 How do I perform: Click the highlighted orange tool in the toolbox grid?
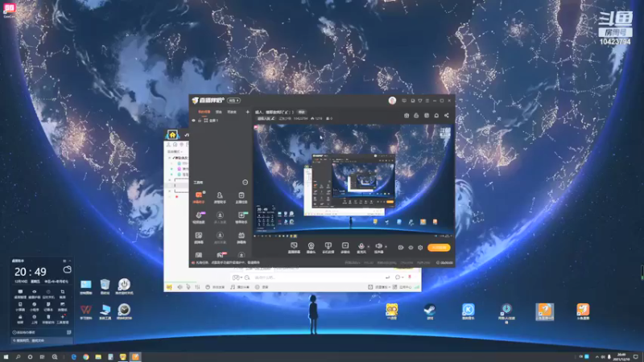pyautogui.click(x=199, y=195)
